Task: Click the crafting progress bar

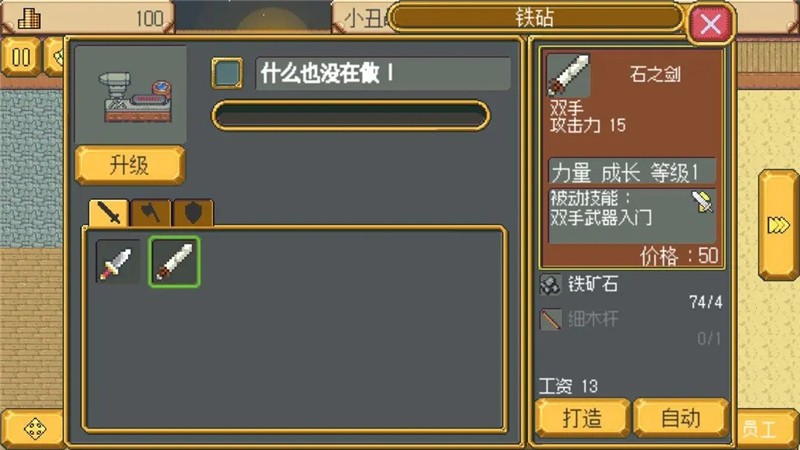Action: 351,116
